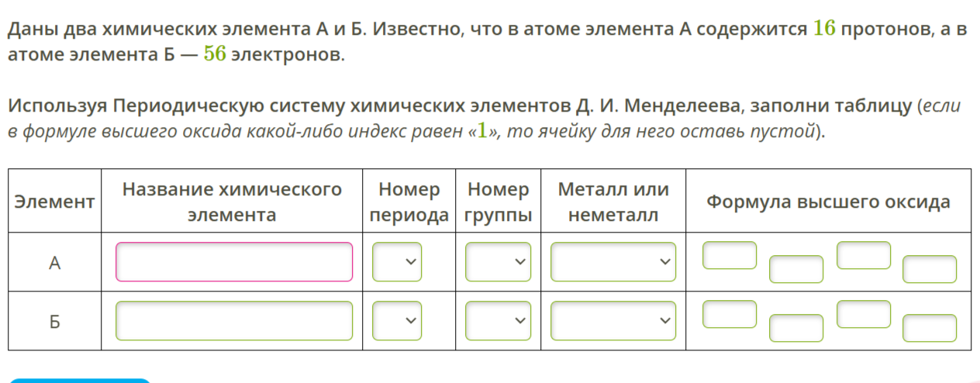
Task: Open group number dropdown for element А
Action: coord(499,262)
